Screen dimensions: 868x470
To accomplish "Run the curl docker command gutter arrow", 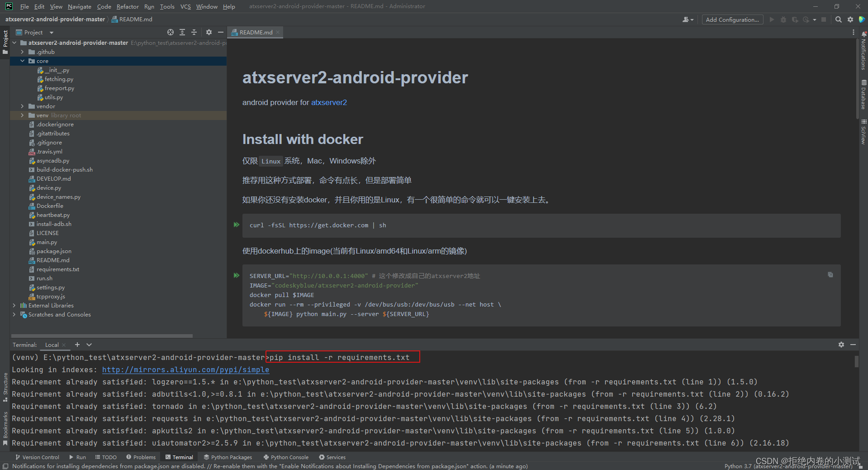I will (x=236, y=225).
